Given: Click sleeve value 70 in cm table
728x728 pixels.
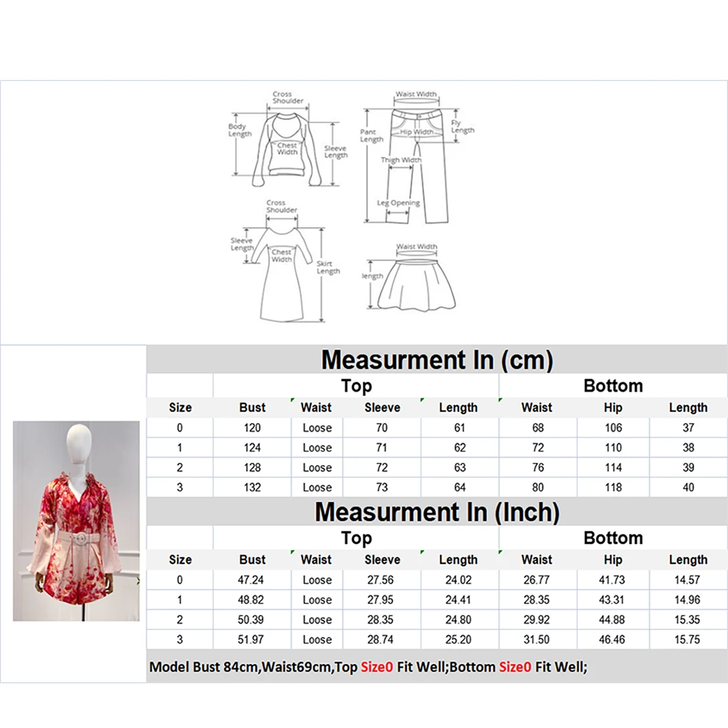Looking at the screenshot, I should pyautogui.click(x=382, y=428).
